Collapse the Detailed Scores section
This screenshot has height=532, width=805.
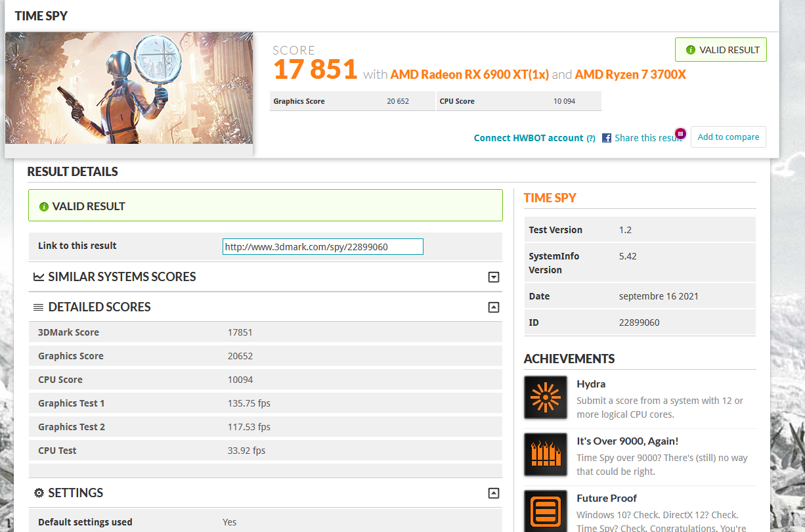(x=494, y=307)
